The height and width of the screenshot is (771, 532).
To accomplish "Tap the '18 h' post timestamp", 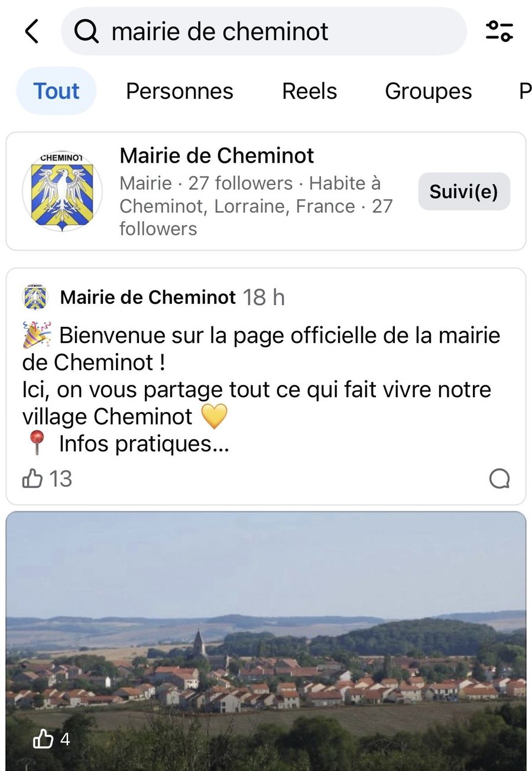I will [x=264, y=297].
